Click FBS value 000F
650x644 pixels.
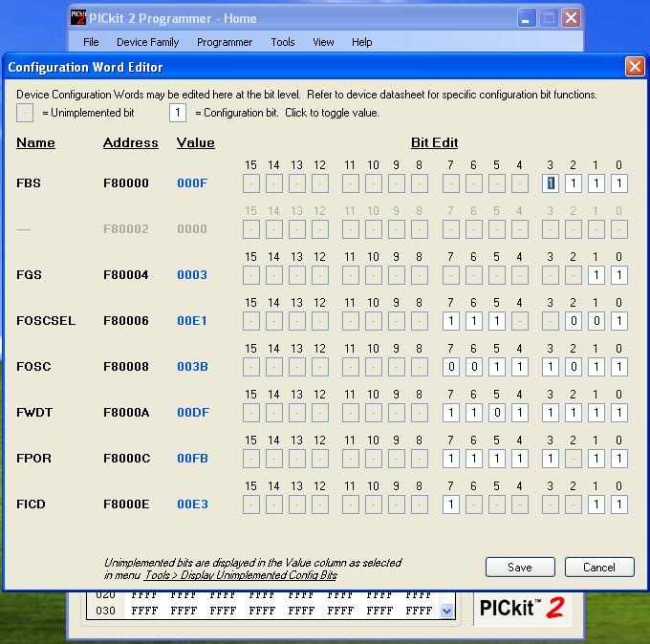(192, 183)
